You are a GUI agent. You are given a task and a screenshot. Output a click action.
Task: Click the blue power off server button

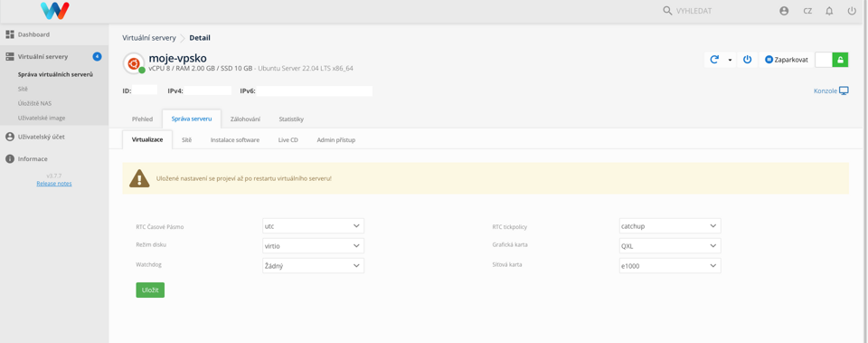pyautogui.click(x=748, y=60)
